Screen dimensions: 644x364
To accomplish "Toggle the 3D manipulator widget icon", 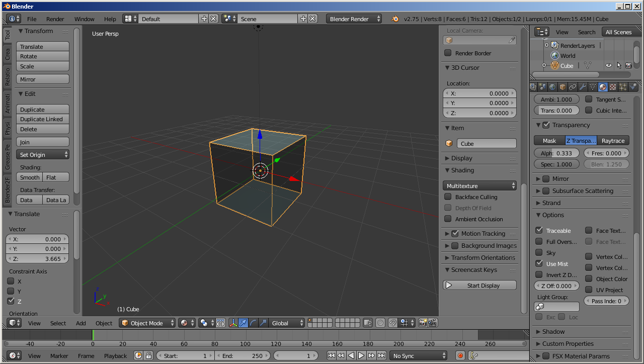I will tap(233, 323).
